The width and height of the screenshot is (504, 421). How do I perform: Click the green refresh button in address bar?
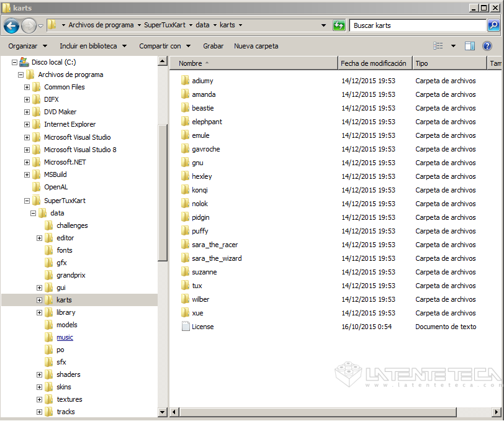pos(339,25)
